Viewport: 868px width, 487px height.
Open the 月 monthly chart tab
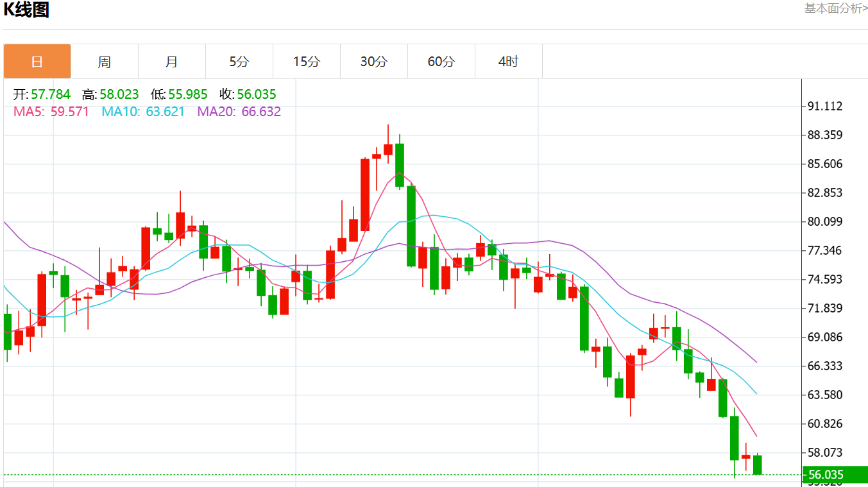tap(172, 62)
